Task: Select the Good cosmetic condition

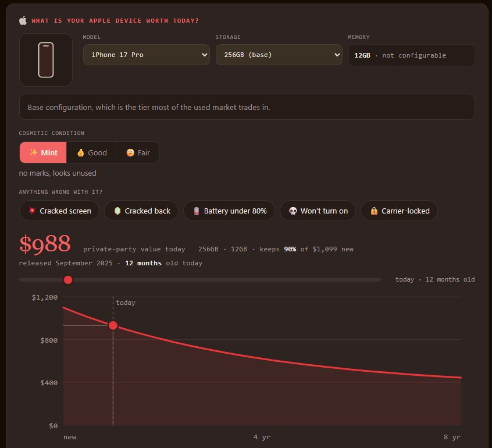Action: pos(91,152)
